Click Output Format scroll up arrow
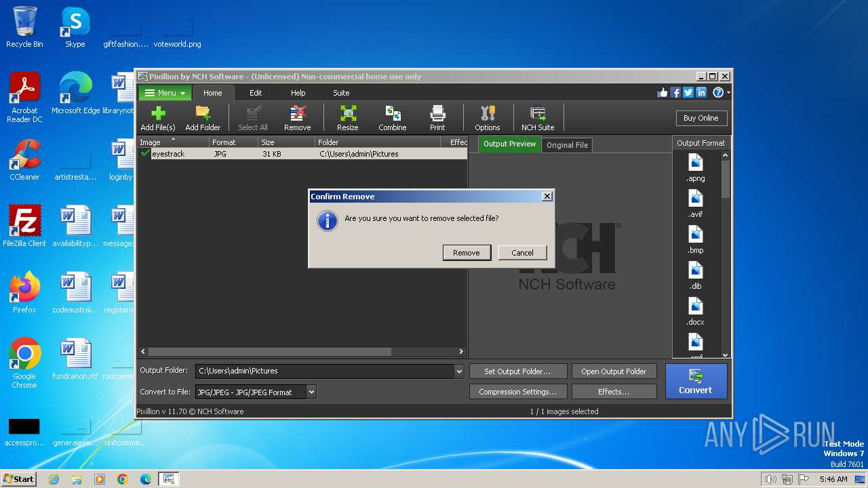The height and width of the screenshot is (488, 868). (725, 156)
